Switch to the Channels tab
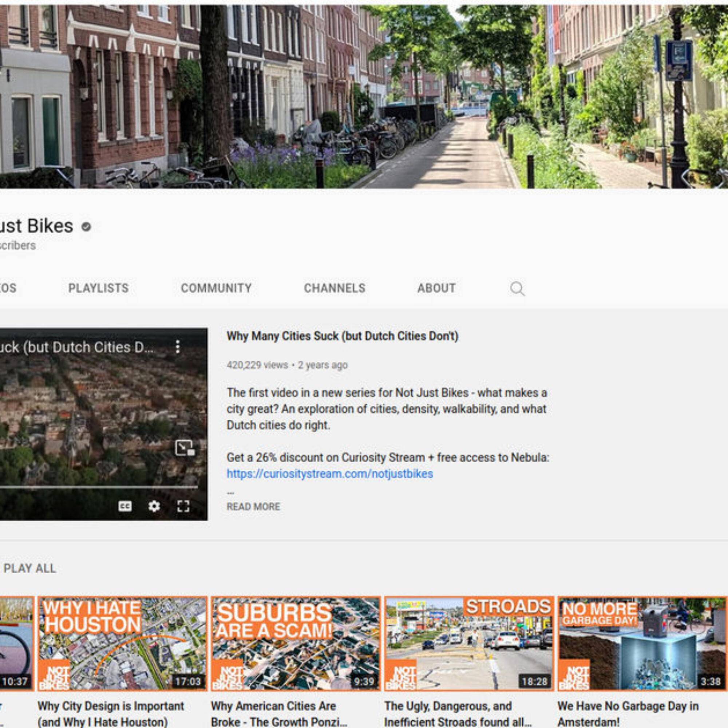This screenshot has height=728, width=728. coord(335,288)
